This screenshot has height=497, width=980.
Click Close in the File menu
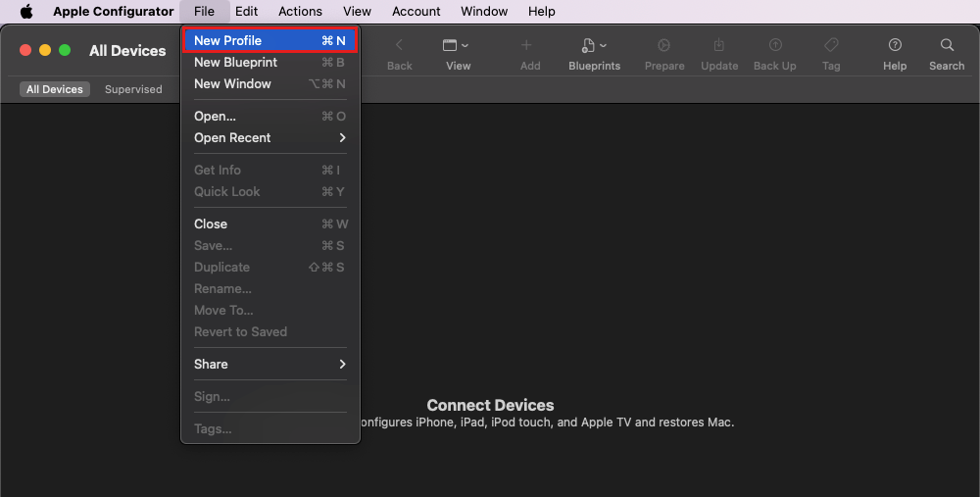click(x=269, y=224)
